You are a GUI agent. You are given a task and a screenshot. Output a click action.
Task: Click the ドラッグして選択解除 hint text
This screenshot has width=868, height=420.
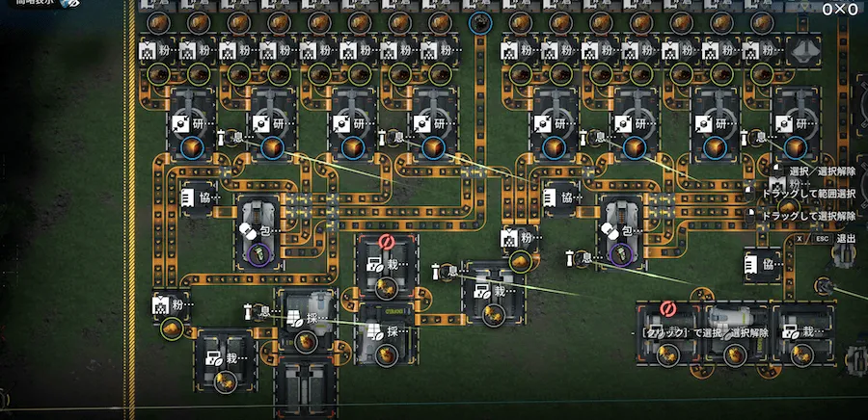809,216
